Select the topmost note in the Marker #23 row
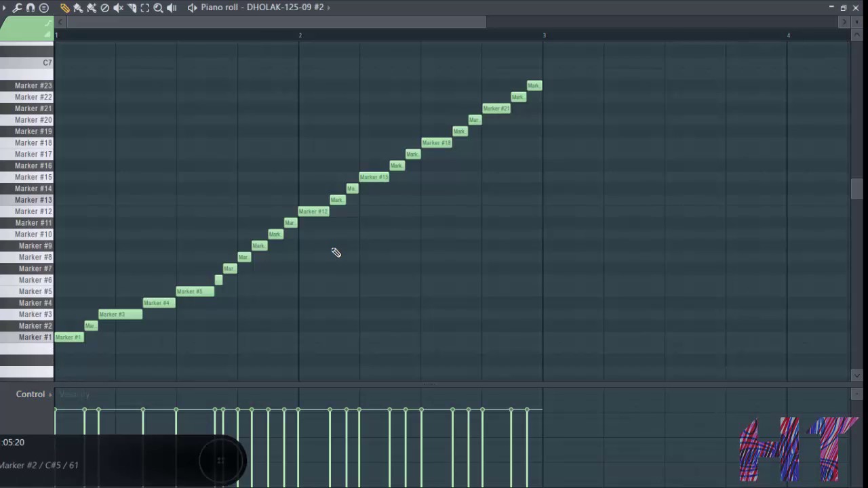This screenshot has height=488, width=868. (534, 85)
